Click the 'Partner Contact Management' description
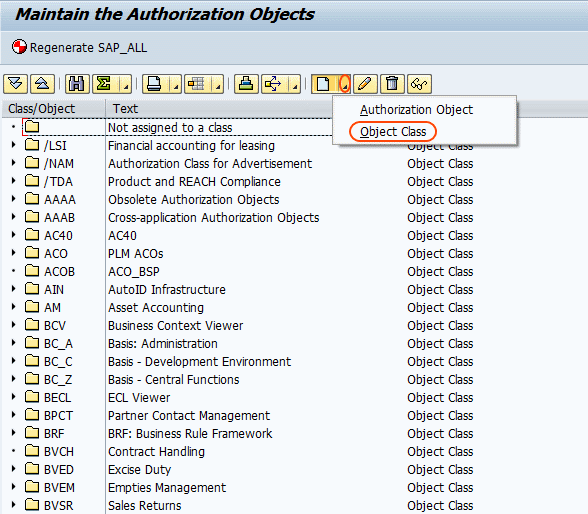 click(189, 415)
